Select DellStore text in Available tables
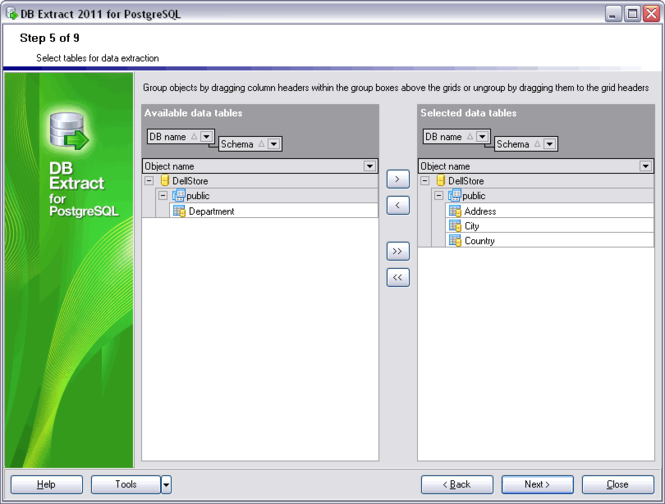Viewport: 665px width, 504px height. click(x=190, y=181)
